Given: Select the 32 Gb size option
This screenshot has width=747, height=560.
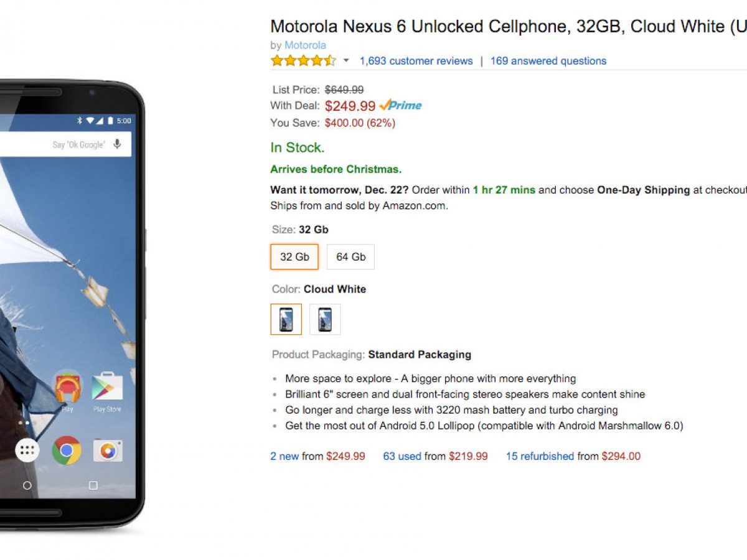Looking at the screenshot, I should pos(294,256).
